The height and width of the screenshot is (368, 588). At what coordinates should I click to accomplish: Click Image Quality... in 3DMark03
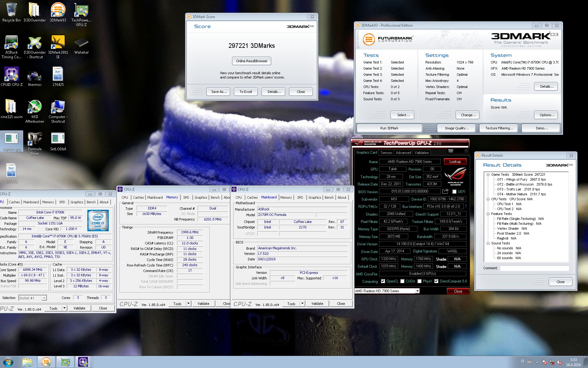[x=457, y=128]
